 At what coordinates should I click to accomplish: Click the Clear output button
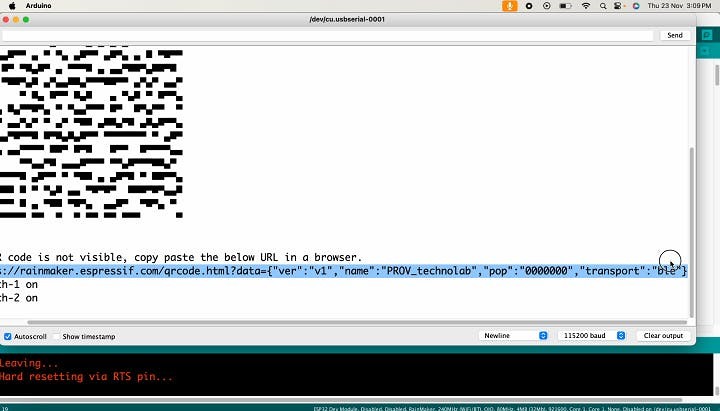[663, 336]
